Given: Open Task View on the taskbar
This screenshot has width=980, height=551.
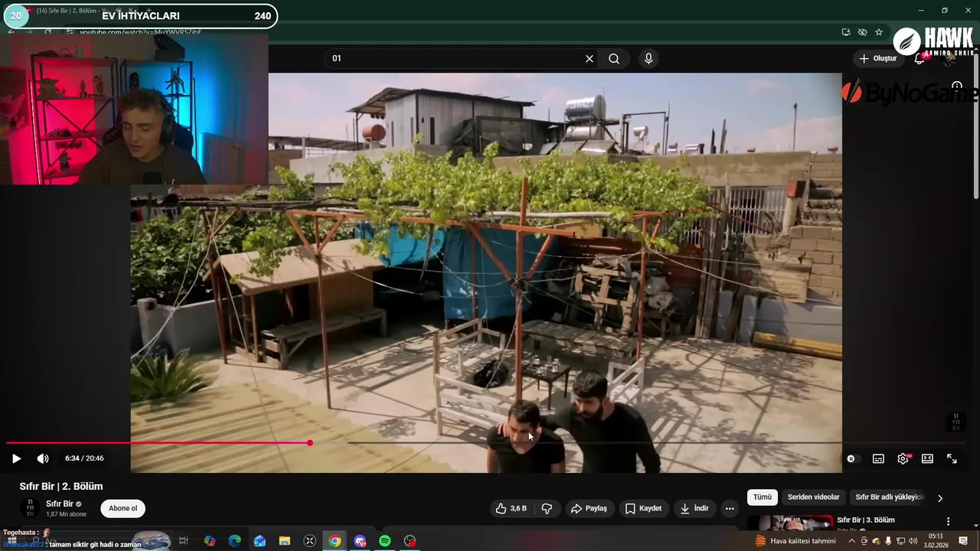Looking at the screenshot, I should [x=184, y=541].
